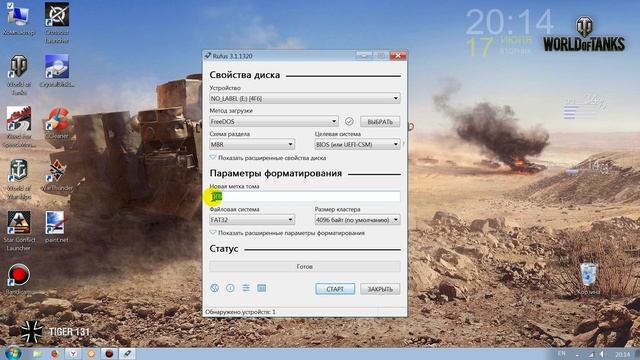Viewport: 640px width, 360px height.
Task: Close the Rufus window
Action: [x=398, y=56]
